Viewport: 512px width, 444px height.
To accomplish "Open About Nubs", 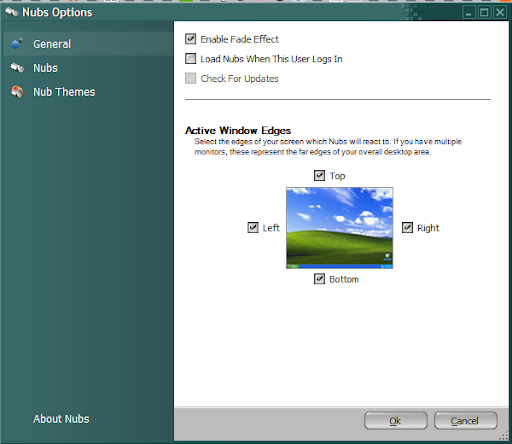I will click(61, 419).
